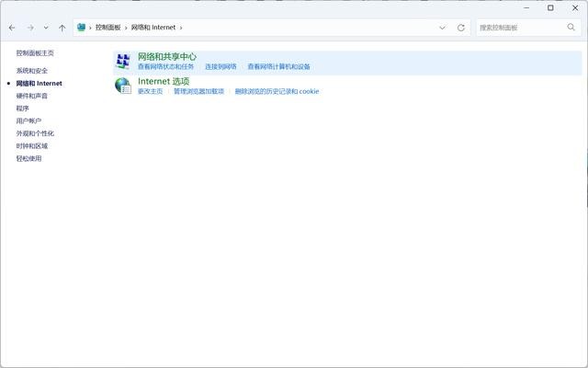Open 时钟和区域 category in sidebar

tap(32, 146)
